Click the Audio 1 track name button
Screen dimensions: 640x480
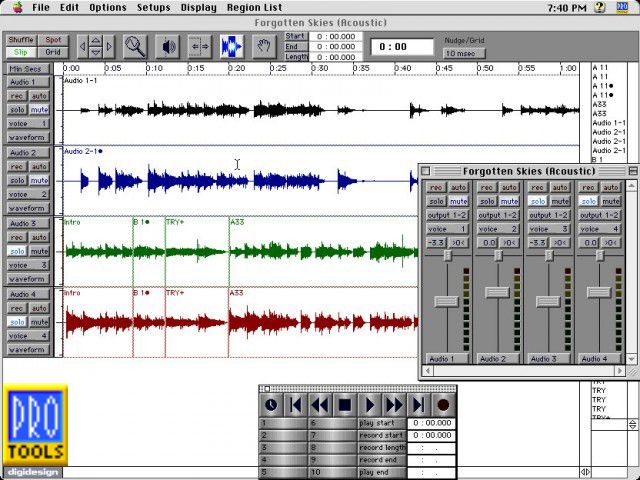pyautogui.click(x=28, y=82)
